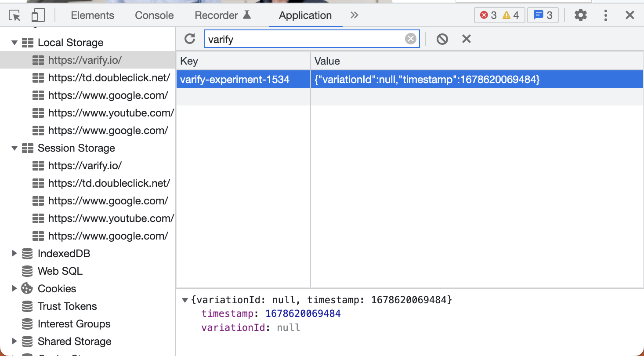Viewport: 644px width, 356px height.
Task: Select https://varify.io/ under Local Storage
Action: click(88, 60)
